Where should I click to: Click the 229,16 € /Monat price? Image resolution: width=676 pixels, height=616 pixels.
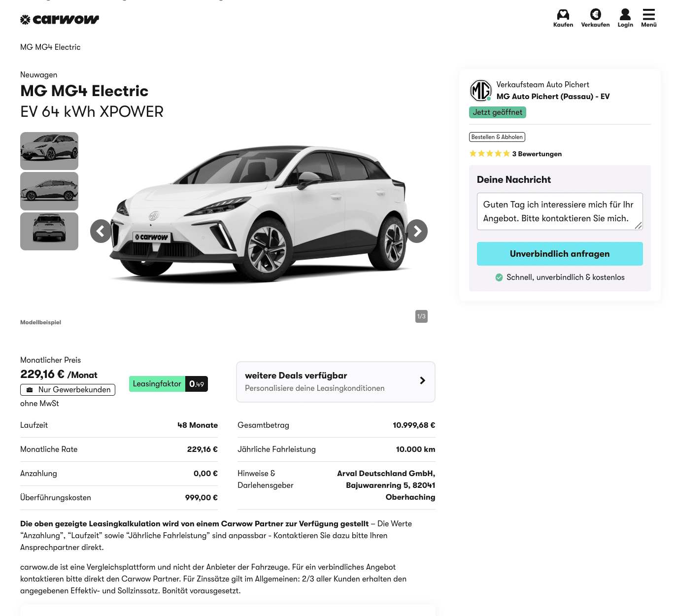pyautogui.click(x=59, y=375)
